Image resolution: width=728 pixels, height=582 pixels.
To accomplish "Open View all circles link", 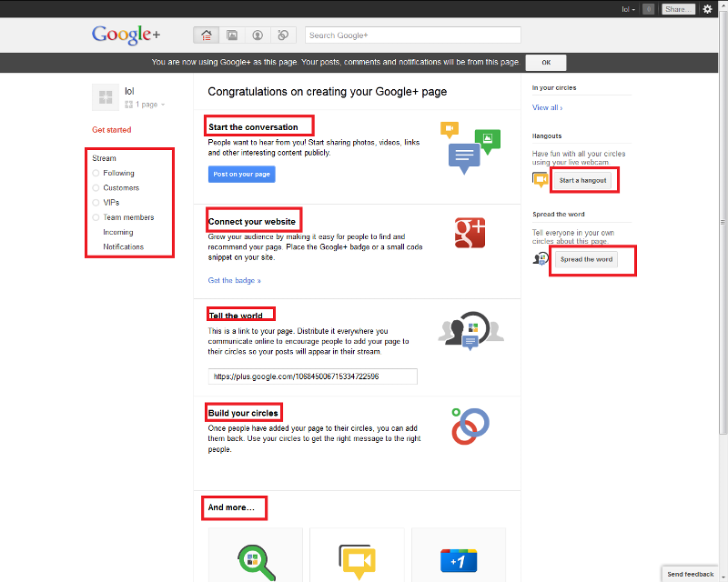I will point(548,107).
